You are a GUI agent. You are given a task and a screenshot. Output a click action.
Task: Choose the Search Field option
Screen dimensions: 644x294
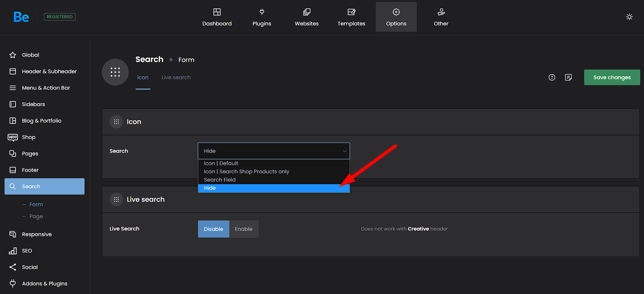pyautogui.click(x=274, y=180)
